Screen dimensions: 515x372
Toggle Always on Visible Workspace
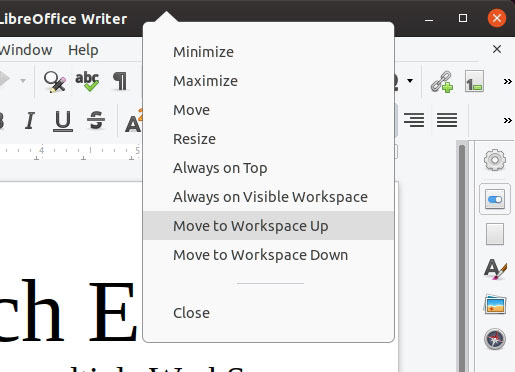269,197
